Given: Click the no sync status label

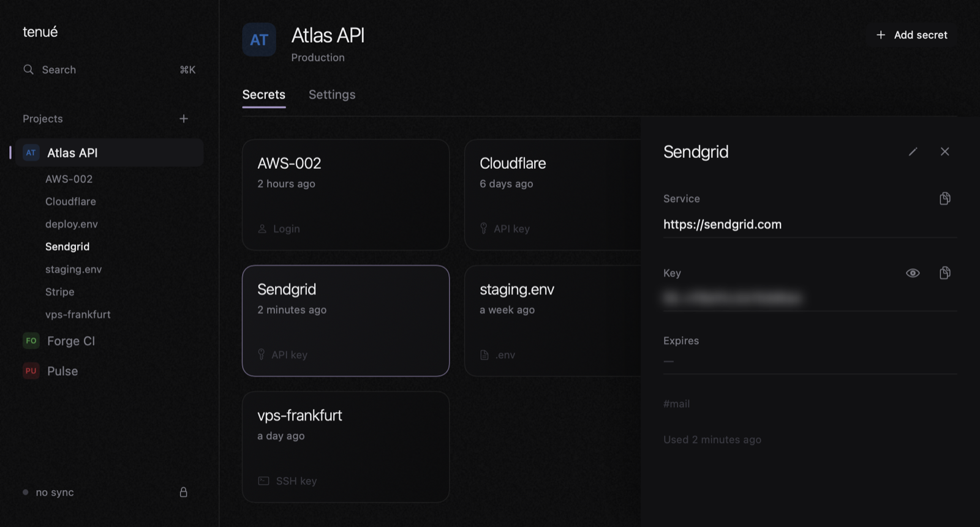Looking at the screenshot, I should [x=55, y=492].
